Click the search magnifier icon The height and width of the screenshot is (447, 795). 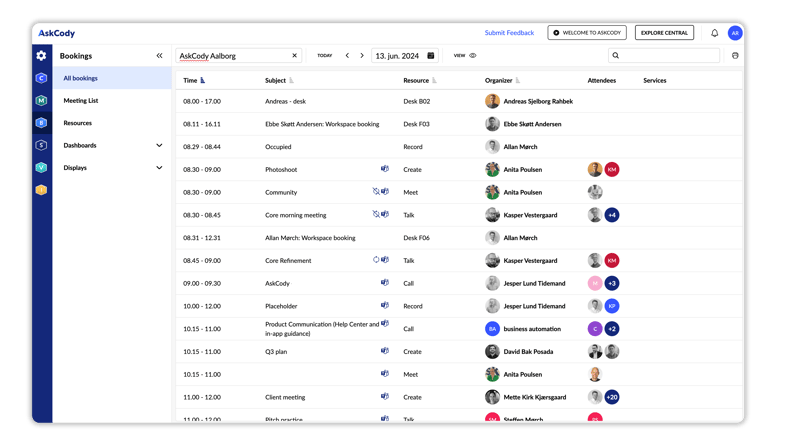click(616, 56)
